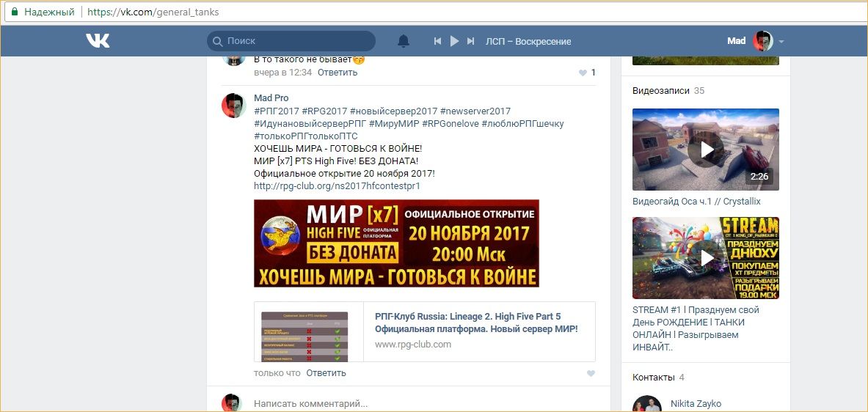Open hashtag #ИдунановыйсерверРПГ
Screen dimensions: 868x412
(x=310, y=124)
